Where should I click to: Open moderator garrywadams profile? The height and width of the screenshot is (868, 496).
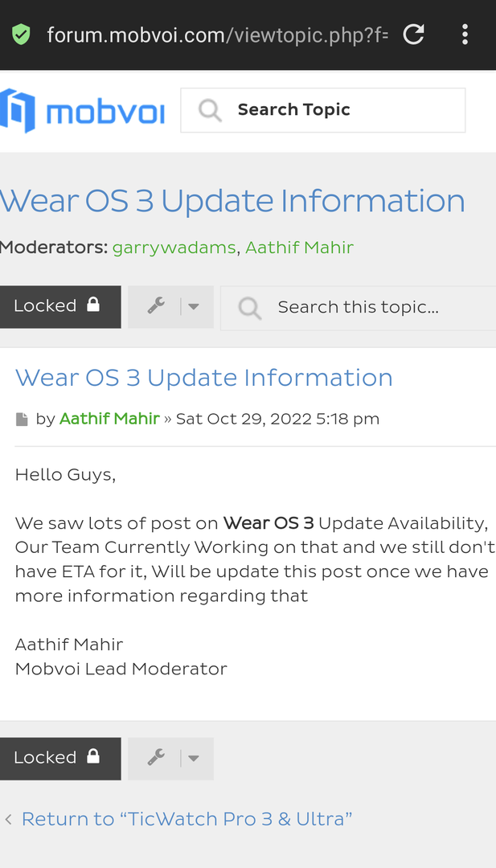pyautogui.click(x=174, y=248)
